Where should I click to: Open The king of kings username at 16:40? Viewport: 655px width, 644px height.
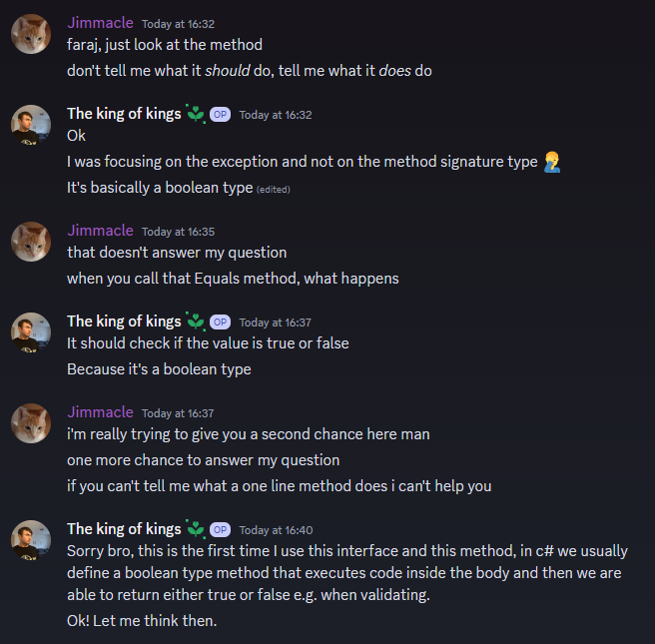(124, 529)
